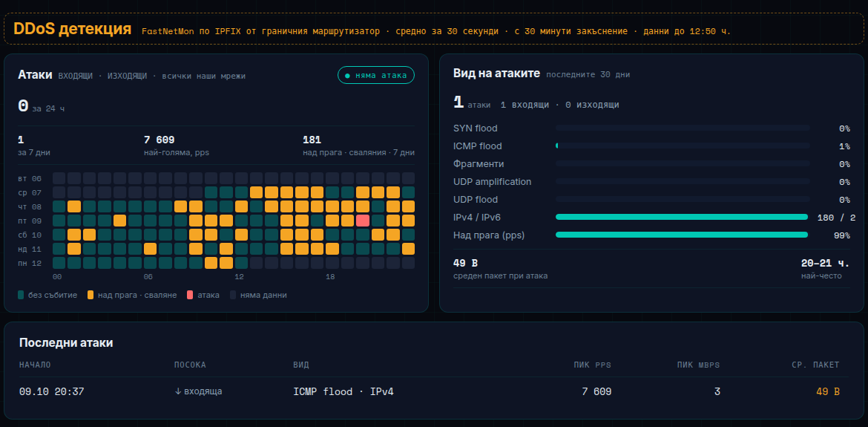Click the 'пт 09' heatmap row label
This screenshot has height=427, width=868.
(x=30, y=221)
